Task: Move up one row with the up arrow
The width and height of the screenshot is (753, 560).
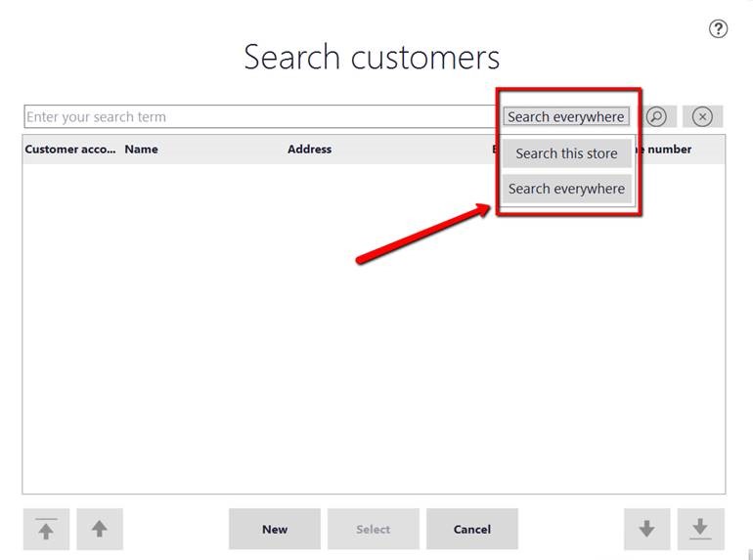Action: 99,529
